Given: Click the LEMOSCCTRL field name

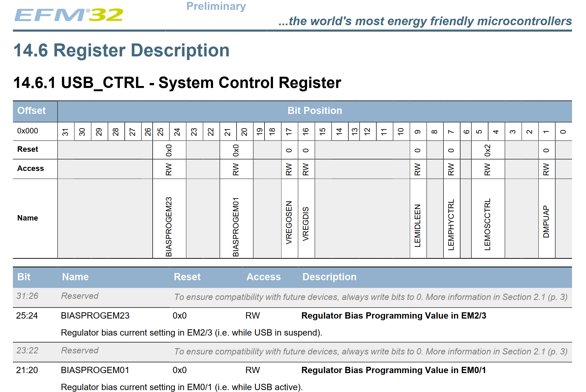Looking at the screenshot, I should point(487,224).
